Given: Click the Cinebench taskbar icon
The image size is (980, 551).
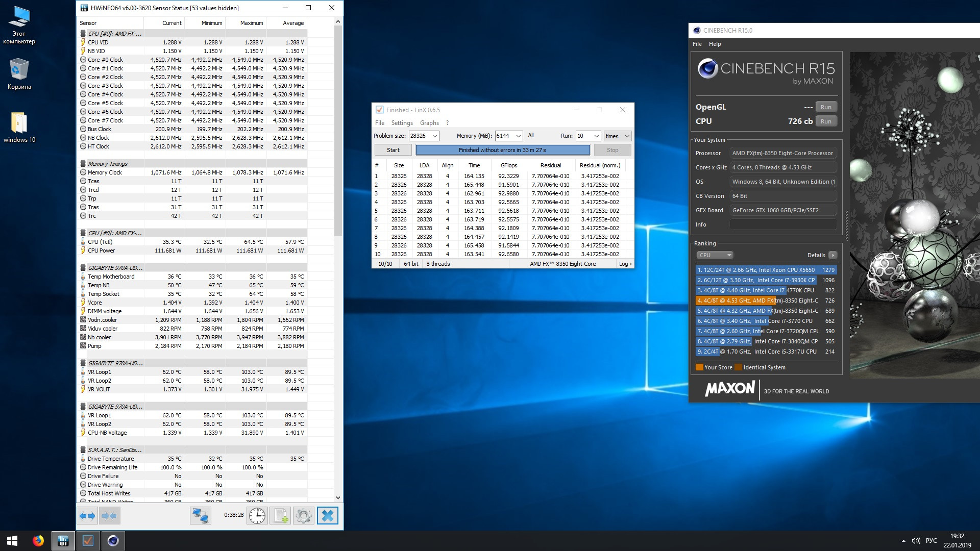Looking at the screenshot, I should (113, 541).
